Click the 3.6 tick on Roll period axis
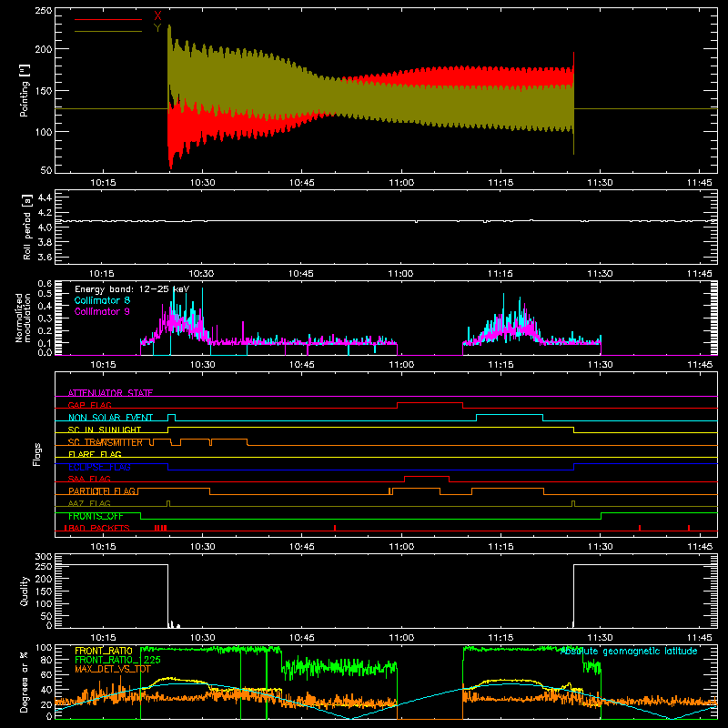This screenshot has height=728, width=728. pyautogui.click(x=45, y=258)
